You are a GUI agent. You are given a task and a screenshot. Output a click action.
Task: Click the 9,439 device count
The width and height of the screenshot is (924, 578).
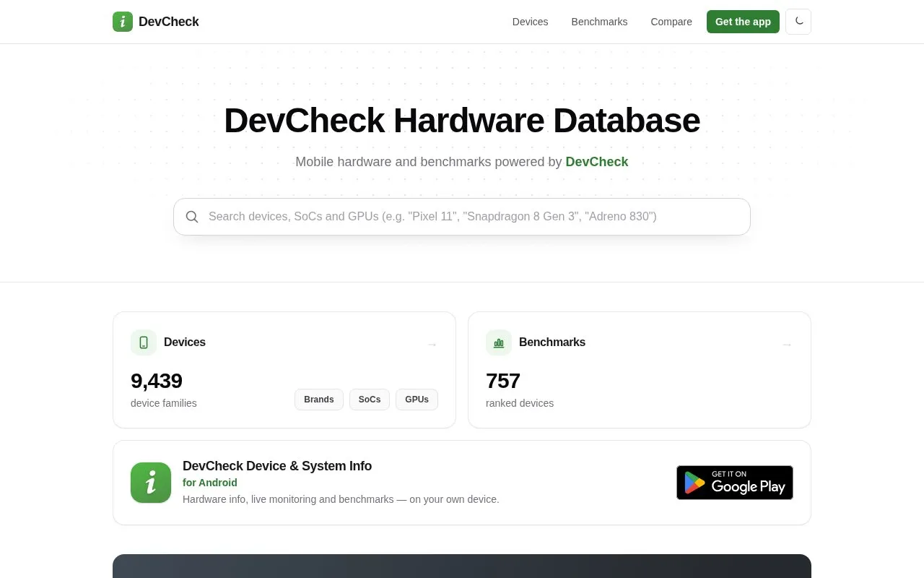pyautogui.click(x=157, y=381)
